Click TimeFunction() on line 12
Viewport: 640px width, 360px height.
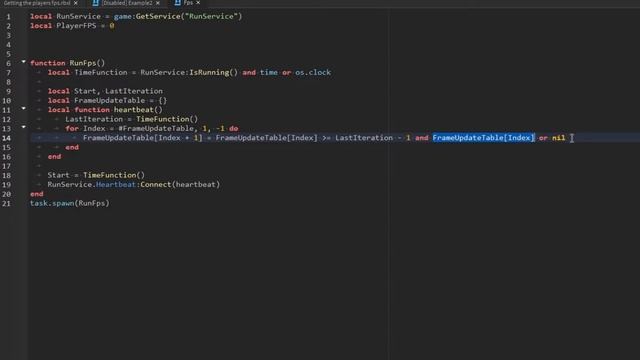point(167,119)
